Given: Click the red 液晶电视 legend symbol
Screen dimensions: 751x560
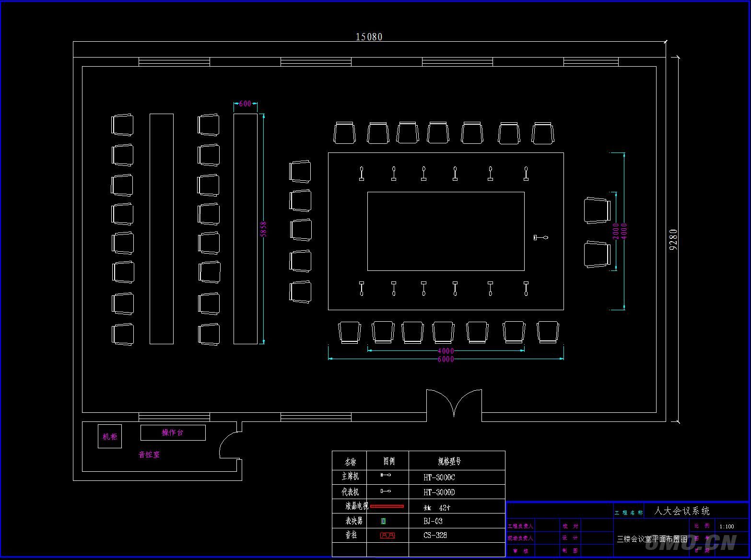Looking at the screenshot, I should point(387,506).
